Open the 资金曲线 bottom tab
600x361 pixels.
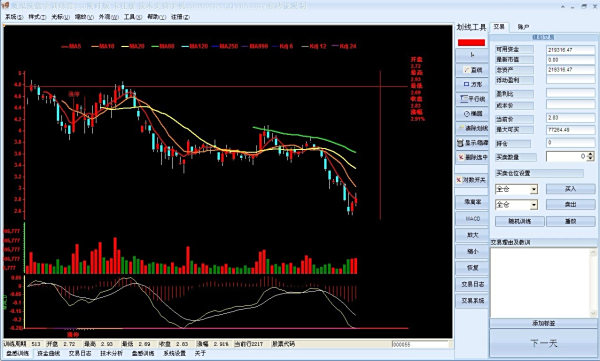click(x=49, y=353)
